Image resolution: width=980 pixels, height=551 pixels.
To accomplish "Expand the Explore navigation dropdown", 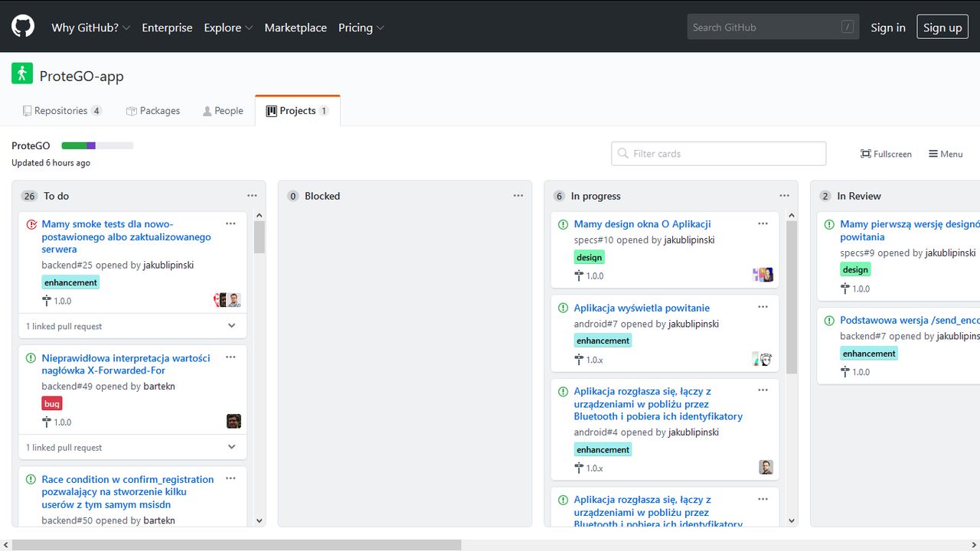I will click(227, 28).
